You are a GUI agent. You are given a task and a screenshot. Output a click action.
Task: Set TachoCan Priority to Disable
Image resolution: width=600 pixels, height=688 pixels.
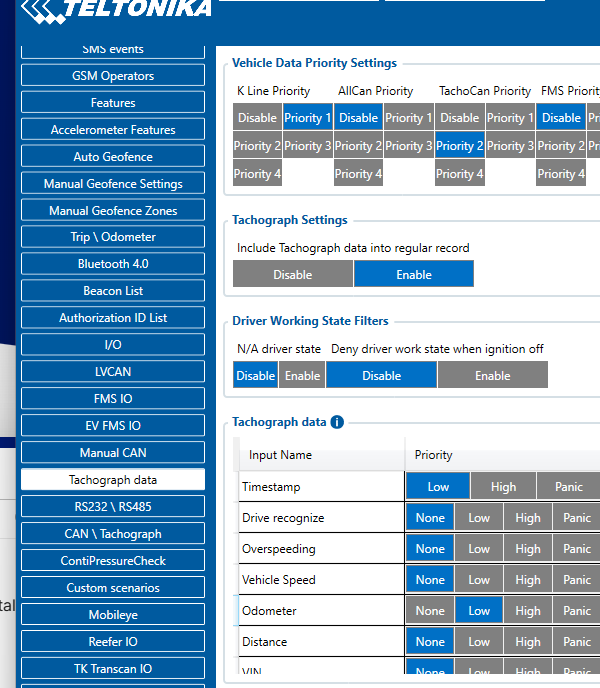pos(460,117)
